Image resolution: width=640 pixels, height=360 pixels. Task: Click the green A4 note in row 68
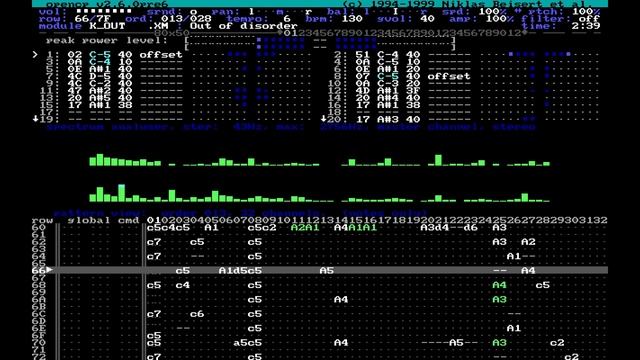500,285
